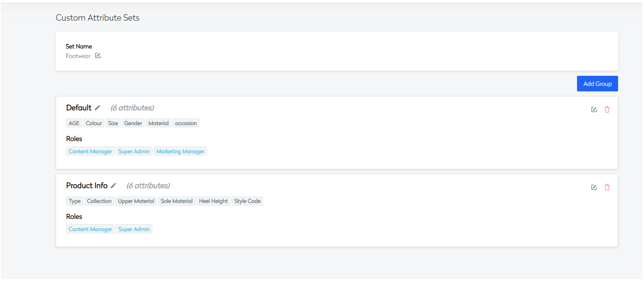The width and height of the screenshot is (644, 281).
Task: Select the Collection attribute tag
Action: 99,201
